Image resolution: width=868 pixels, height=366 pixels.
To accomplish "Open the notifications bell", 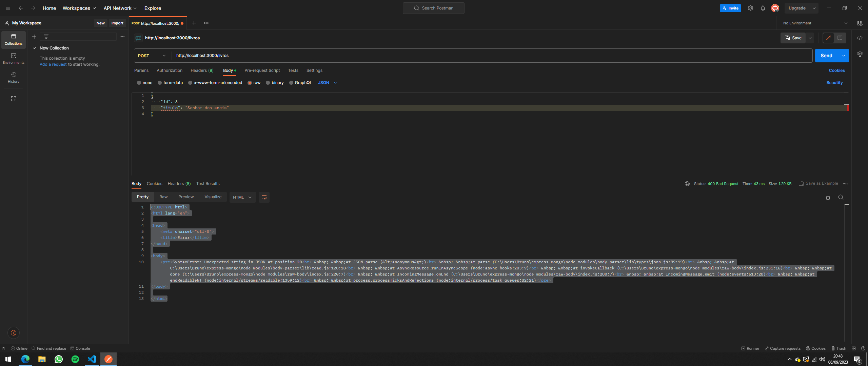I will point(763,8).
